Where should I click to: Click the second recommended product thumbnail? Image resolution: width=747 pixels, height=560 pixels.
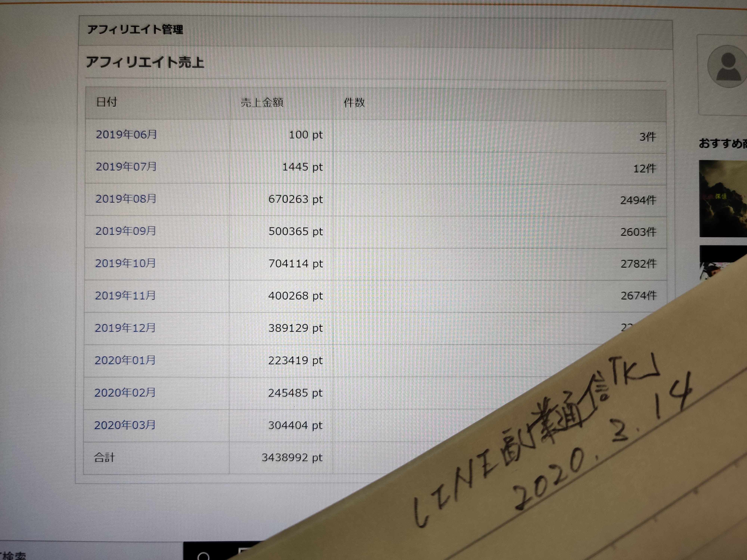pyautogui.click(x=723, y=263)
